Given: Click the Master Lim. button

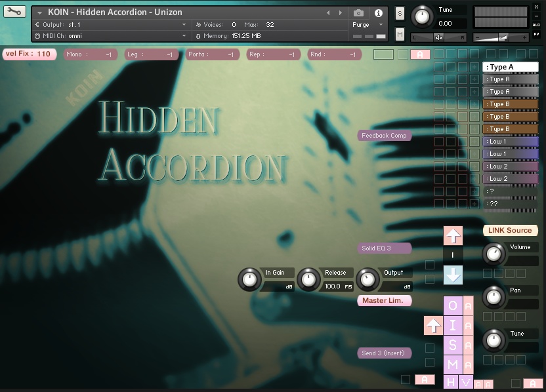Looking at the screenshot, I should (x=384, y=300).
